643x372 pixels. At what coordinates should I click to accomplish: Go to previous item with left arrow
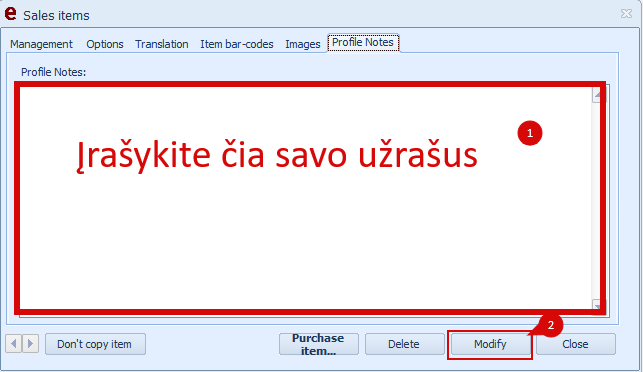(14, 343)
